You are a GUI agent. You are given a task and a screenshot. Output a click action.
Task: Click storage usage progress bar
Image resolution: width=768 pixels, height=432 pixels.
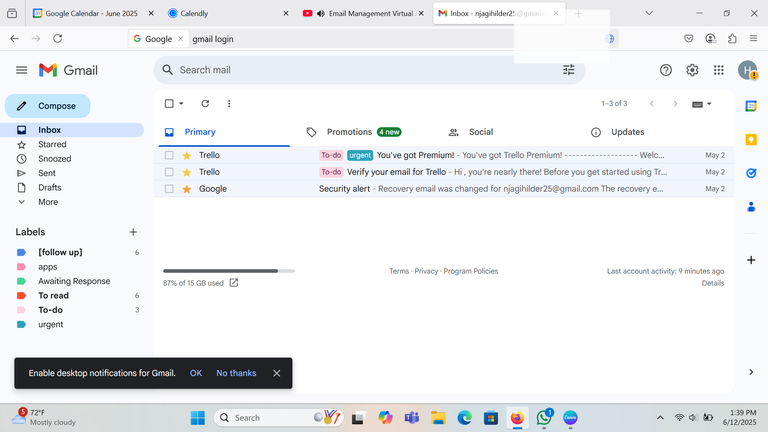(x=229, y=271)
